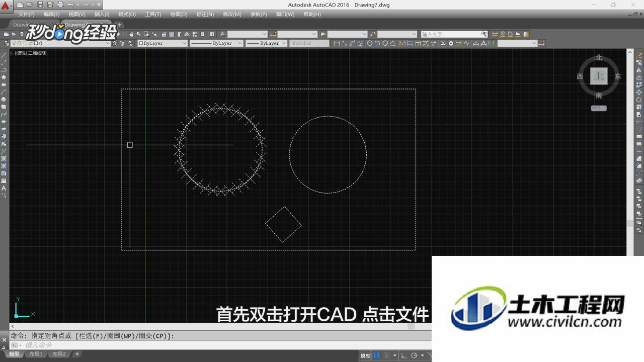Click the Linear dimension icon in dimension toolbar
Screen dimensions: 644x362
point(337,43)
